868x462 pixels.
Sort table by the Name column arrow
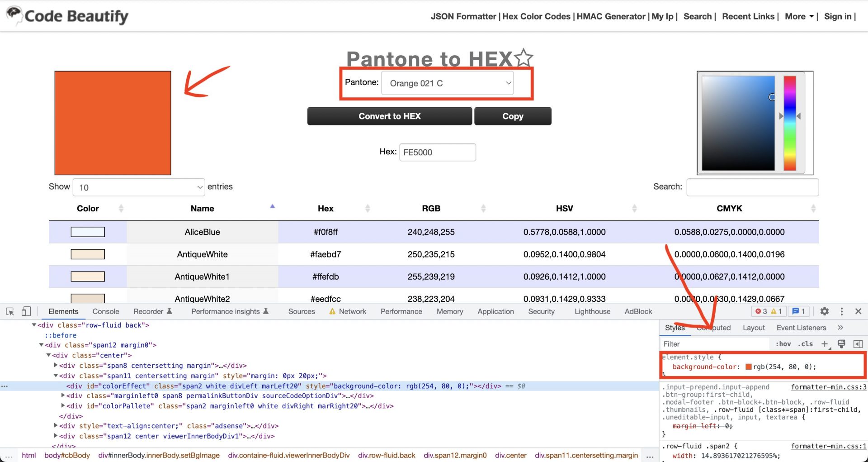pyautogui.click(x=272, y=206)
